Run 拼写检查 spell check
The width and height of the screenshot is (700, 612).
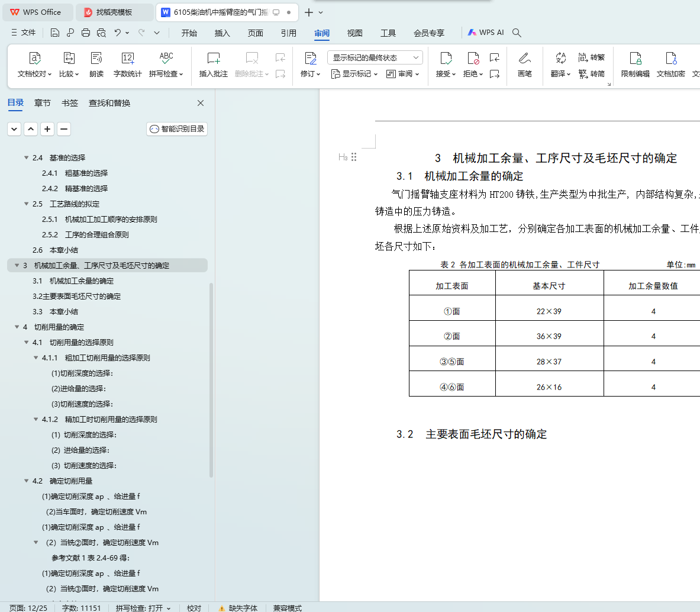[x=166, y=65]
